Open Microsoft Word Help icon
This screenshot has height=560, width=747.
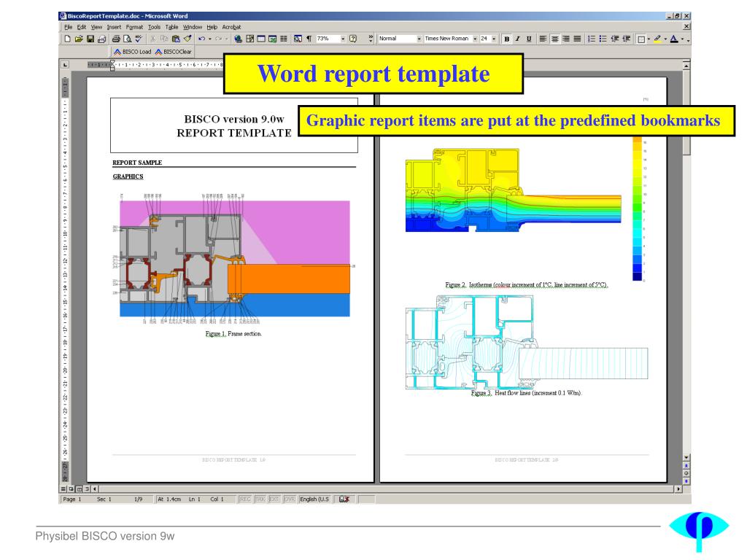[353, 39]
